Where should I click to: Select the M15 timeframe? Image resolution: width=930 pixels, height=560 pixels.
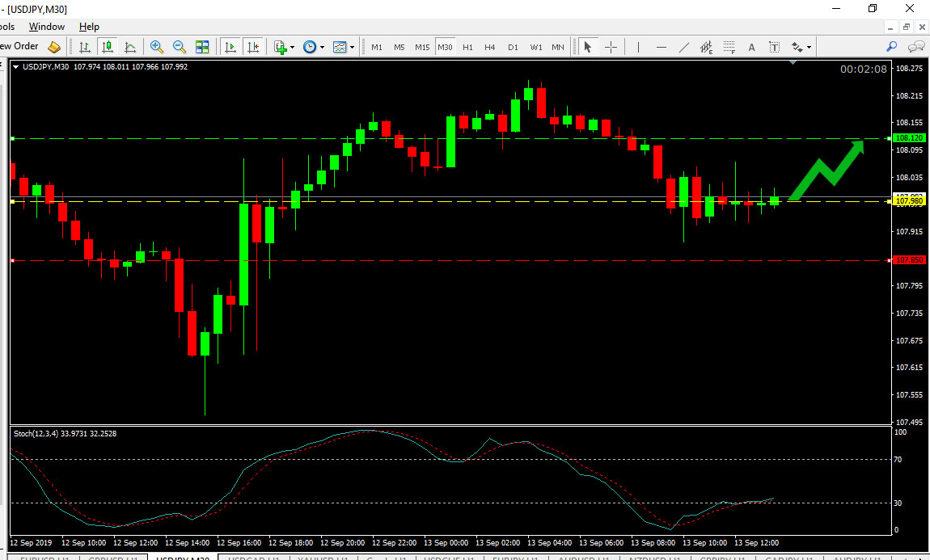pyautogui.click(x=422, y=47)
